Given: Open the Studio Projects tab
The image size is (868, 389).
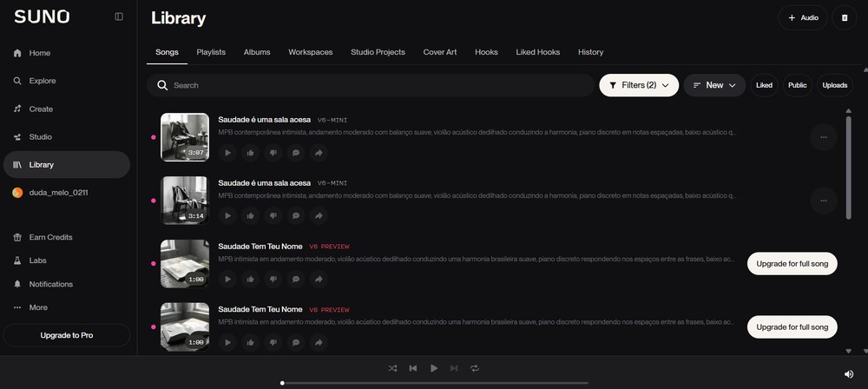Looking at the screenshot, I should click(378, 52).
